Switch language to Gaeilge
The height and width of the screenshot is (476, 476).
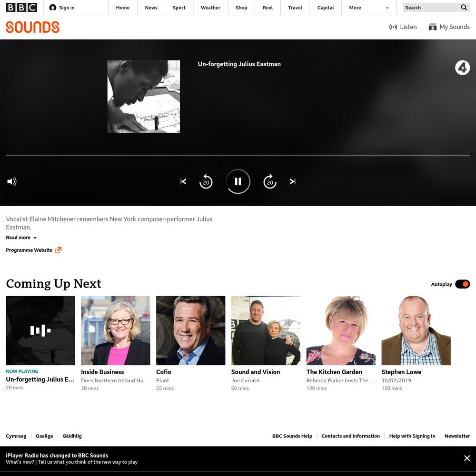44,436
